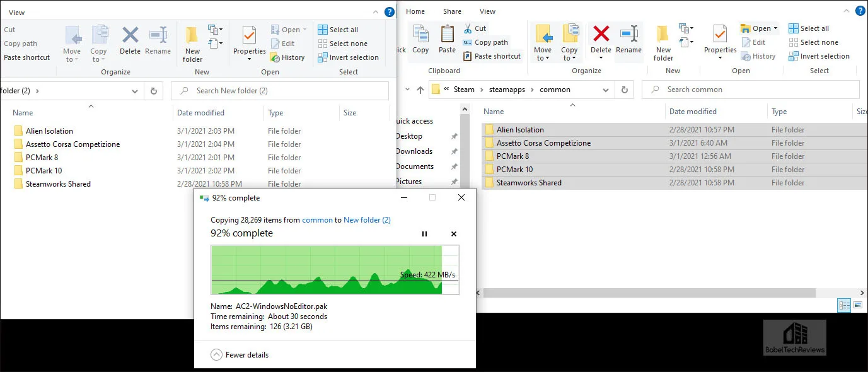Refresh the common folder in right window
The height and width of the screenshot is (372, 868).
click(x=624, y=90)
